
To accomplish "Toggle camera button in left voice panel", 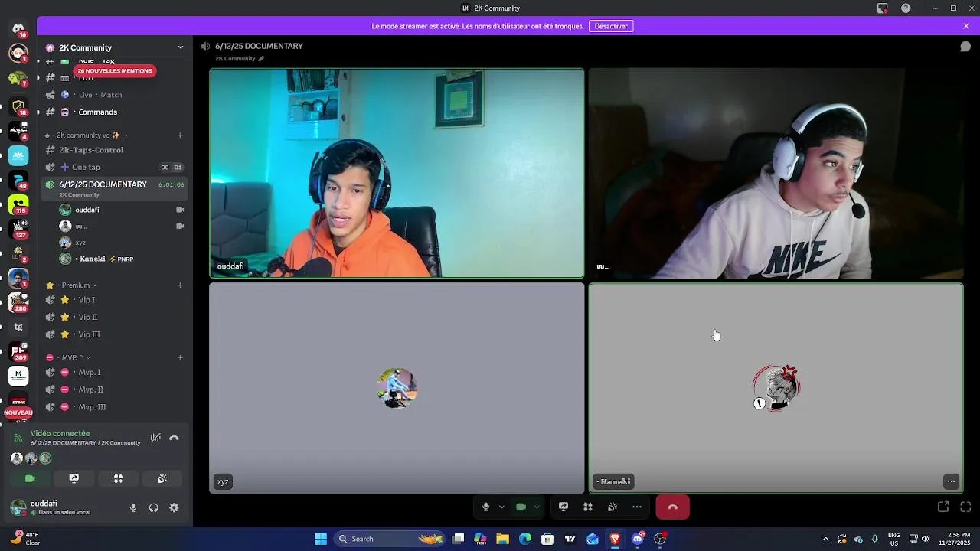I will (30, 478).
